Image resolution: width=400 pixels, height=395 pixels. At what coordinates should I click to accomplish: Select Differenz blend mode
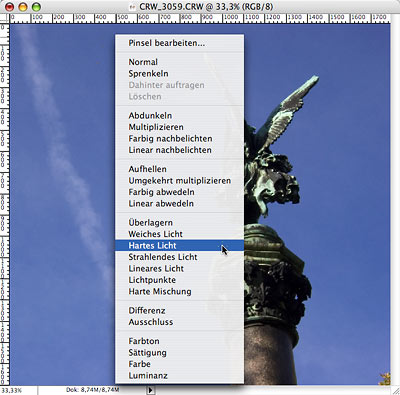point(179,311)
